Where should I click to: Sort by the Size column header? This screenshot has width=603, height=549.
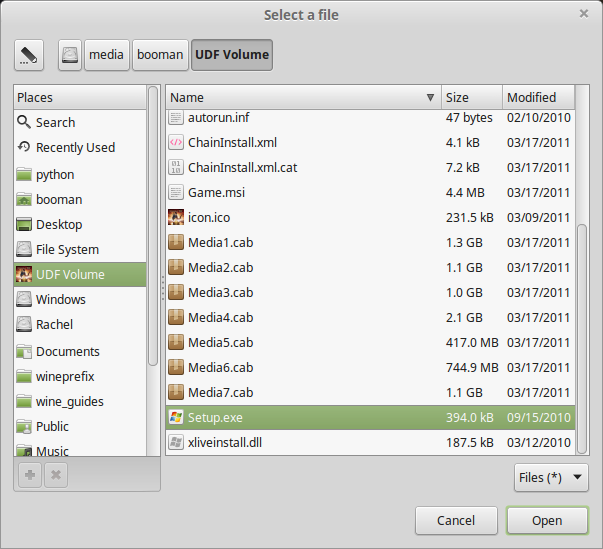coord(472,97)
